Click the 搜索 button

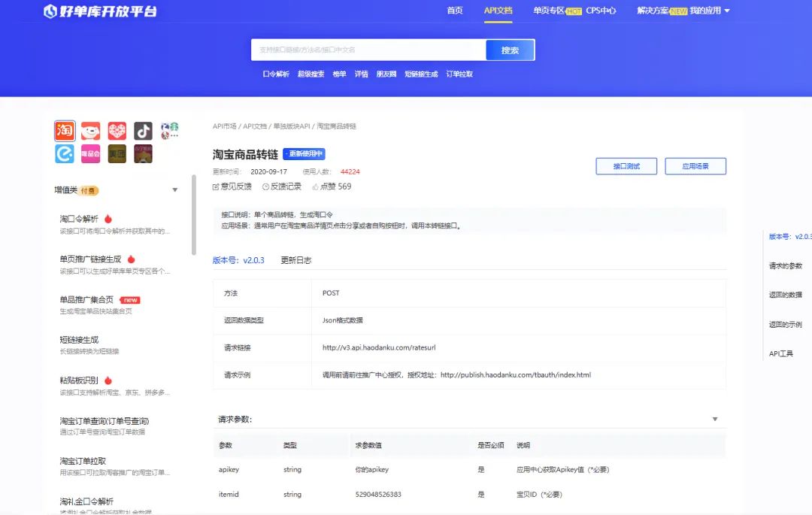click(510, 50)
